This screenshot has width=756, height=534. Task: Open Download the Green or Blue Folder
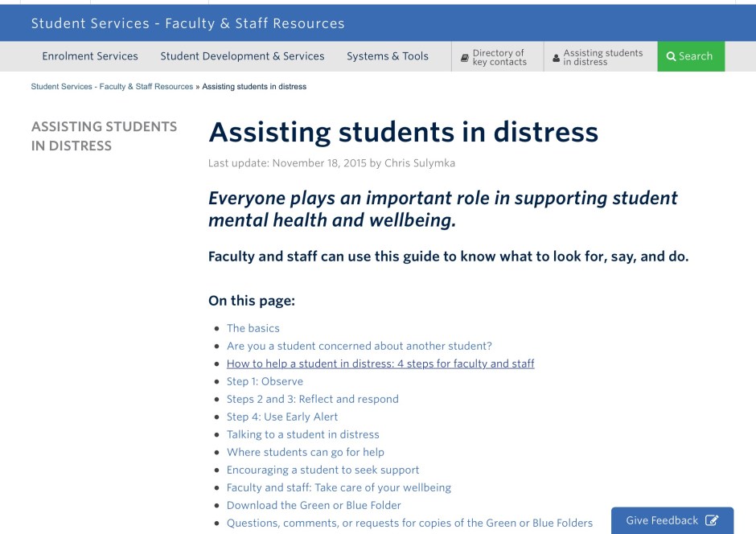tap(314, 505)
